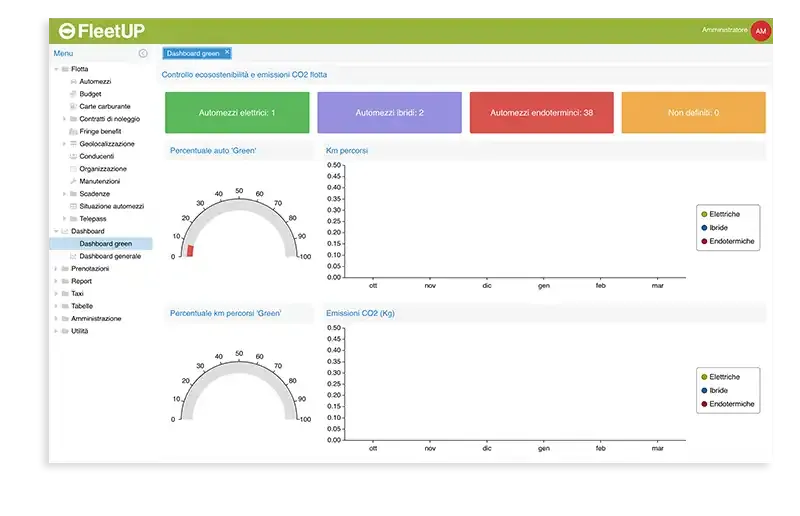800x516 pixels.
Task: Click the Km percorsi chart heading
Action: (347, 151)
